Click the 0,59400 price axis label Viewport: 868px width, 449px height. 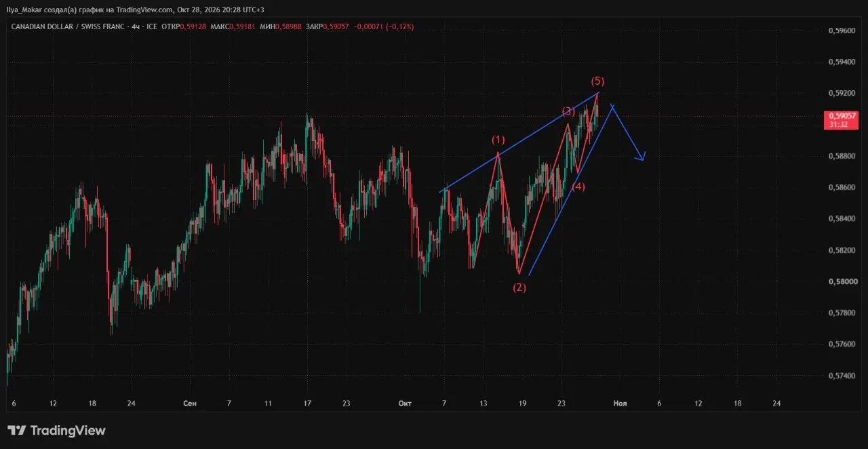coord(842,62)
